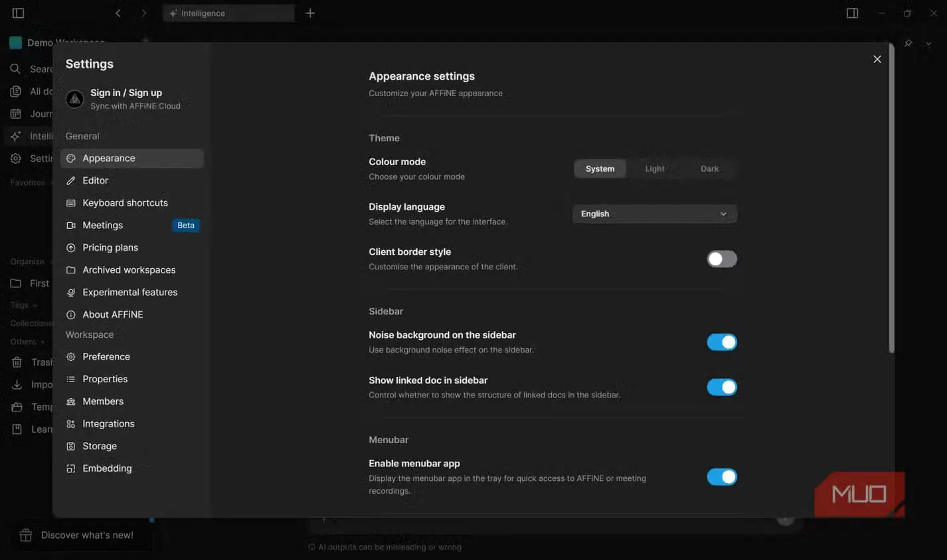This screenshot has width=947, height=560.
Task: Close the Settings dialog
Action: pos(877,59)
